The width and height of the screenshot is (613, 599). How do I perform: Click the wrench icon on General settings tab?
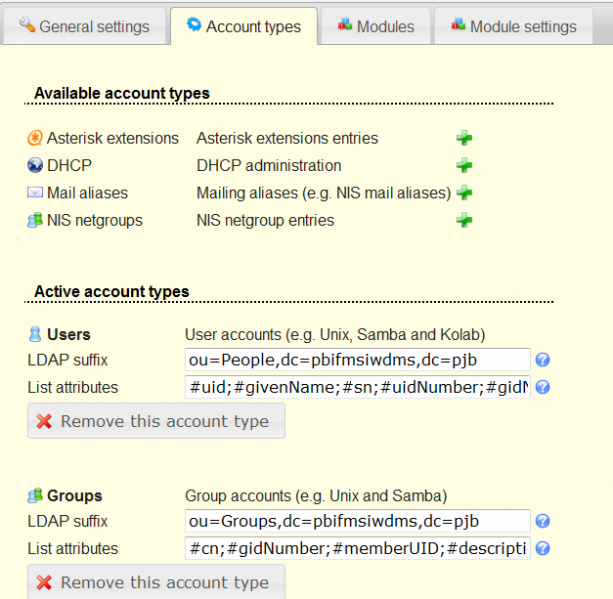pyautogui.click(x=27, y=25)
